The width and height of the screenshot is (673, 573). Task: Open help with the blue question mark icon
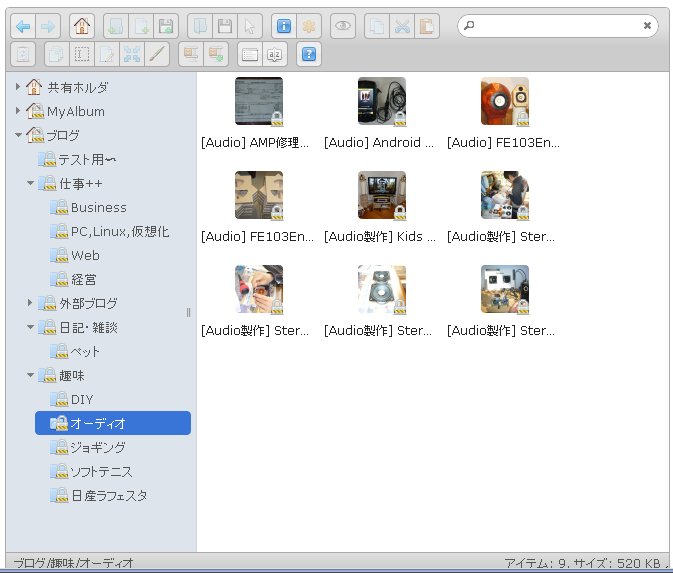click(x=309, y=54)
